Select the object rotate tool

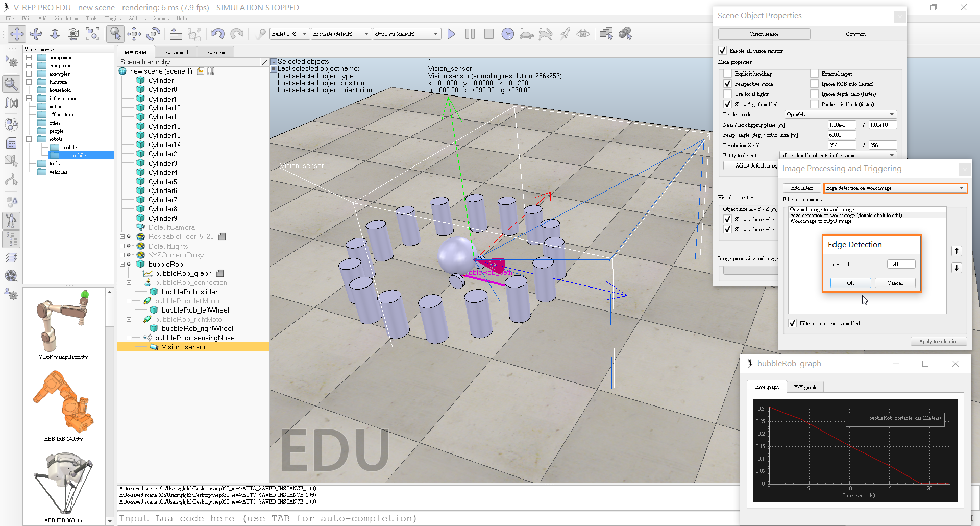[x=153, y=34]
